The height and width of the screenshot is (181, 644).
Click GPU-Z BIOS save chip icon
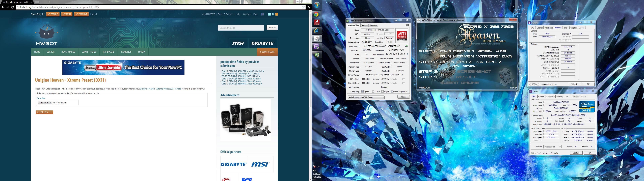point(406,46)
